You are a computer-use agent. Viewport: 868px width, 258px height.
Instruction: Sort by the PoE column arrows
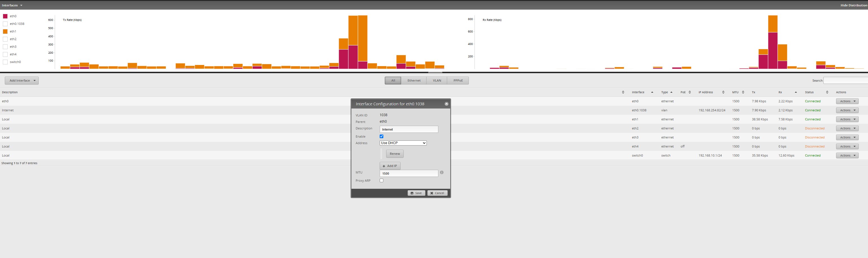pyautogui.click(x=689, y=92)
